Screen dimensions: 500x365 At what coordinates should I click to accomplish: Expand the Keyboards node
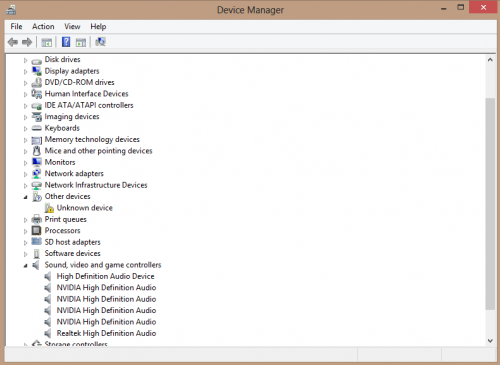25,128
